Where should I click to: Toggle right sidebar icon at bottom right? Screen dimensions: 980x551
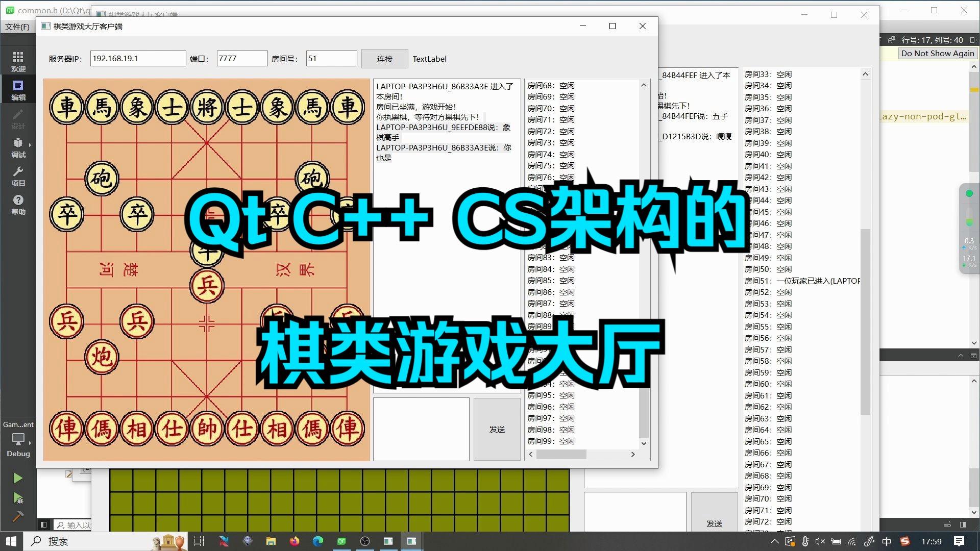click(963, 524)
